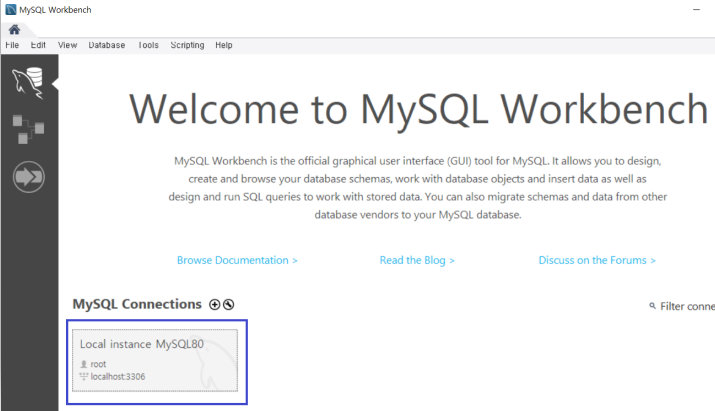
Task: Open the Scripting menu
Action: [187, 45]
